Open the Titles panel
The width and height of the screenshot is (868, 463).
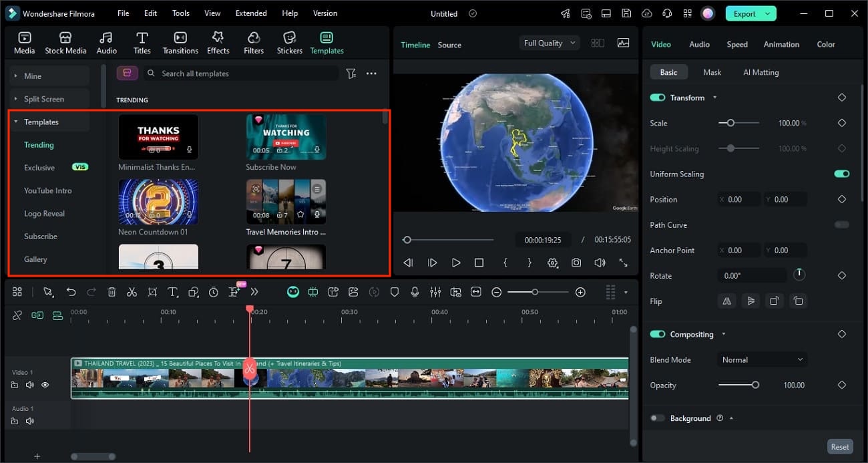(x=141, y=41)
